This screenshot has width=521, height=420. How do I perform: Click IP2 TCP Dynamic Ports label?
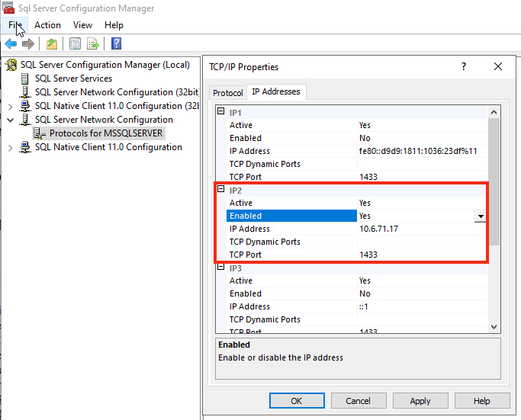click(265, 242)
